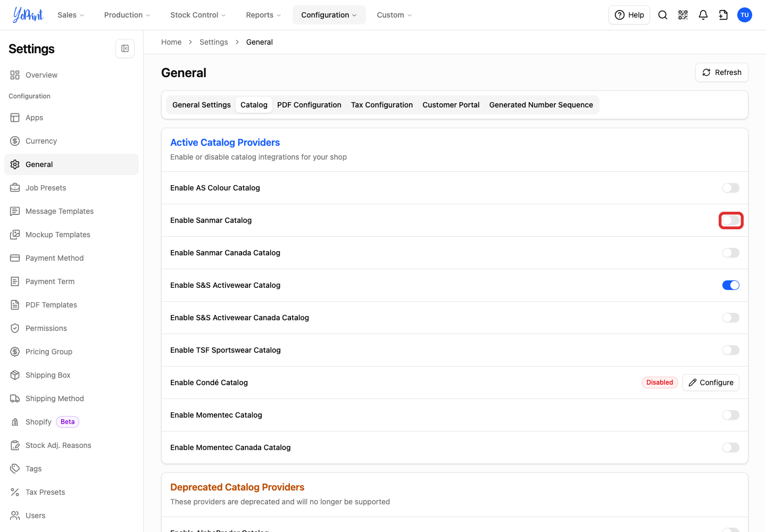
Task: Toggle Enable Momentec Catalog switch
Action: coord(731,415)
